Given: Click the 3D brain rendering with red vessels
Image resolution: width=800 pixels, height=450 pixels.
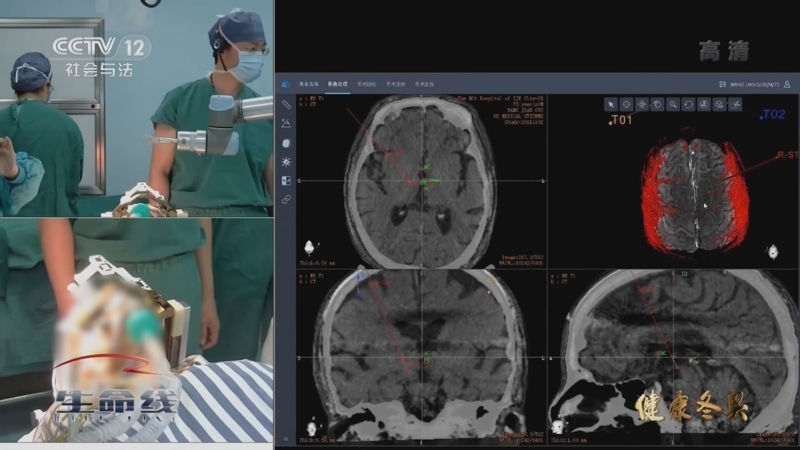Looking at the screenshot, I should coord(696,195).
